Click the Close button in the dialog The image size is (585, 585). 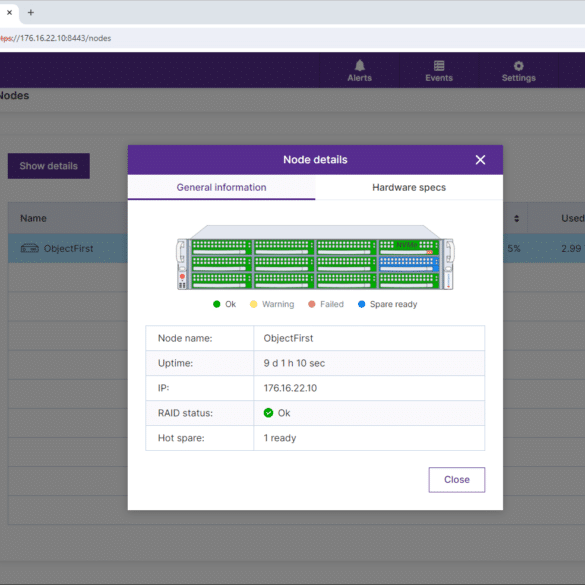pos(457,479)
